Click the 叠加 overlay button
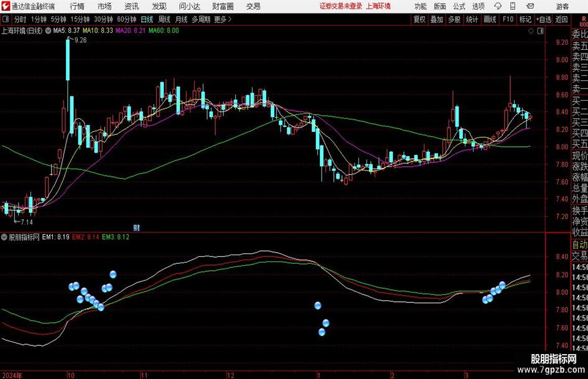588x379 pixels. [437, 19]
